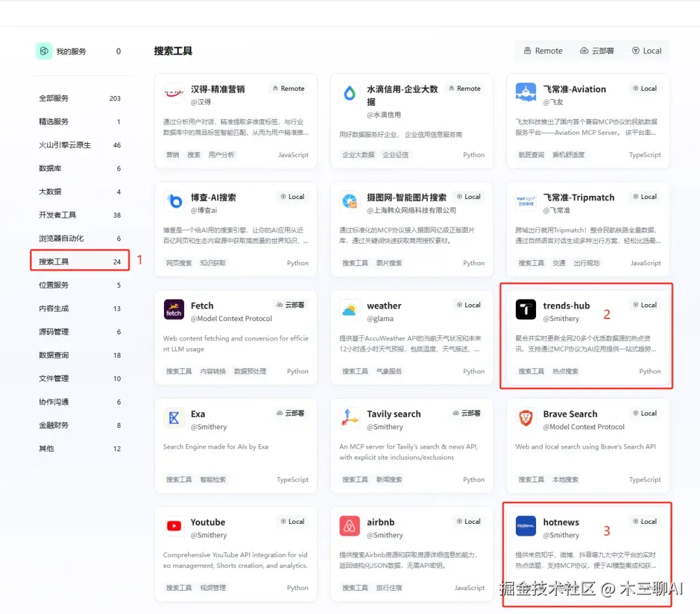The image size is (700, 614).
Task: Open the 火山引擎云原生 category
Action: click(x=80, y=145)
